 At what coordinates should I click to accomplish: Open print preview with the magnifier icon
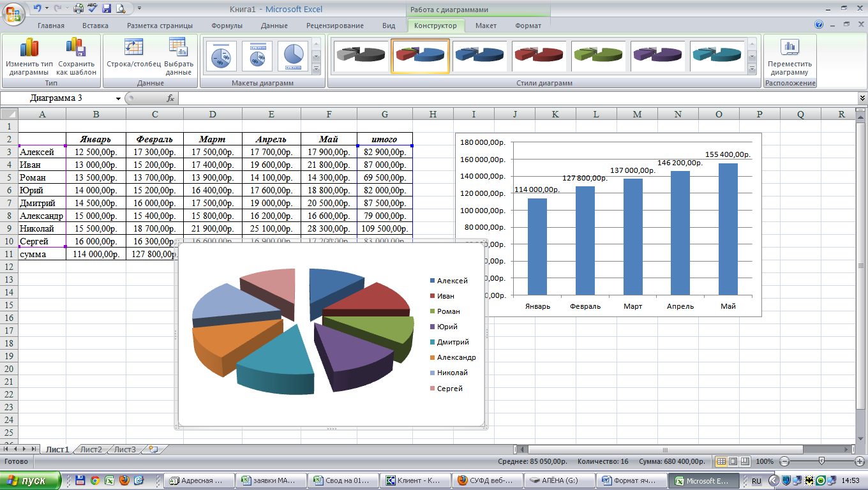click(120, 9)
